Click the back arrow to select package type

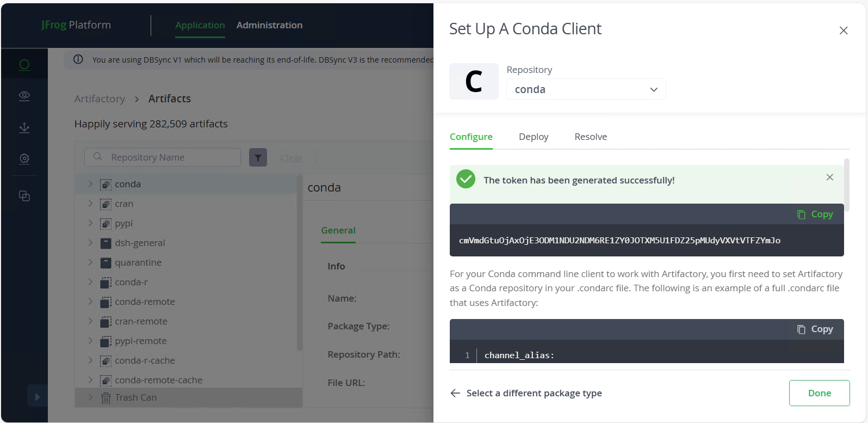coord(455,393)
